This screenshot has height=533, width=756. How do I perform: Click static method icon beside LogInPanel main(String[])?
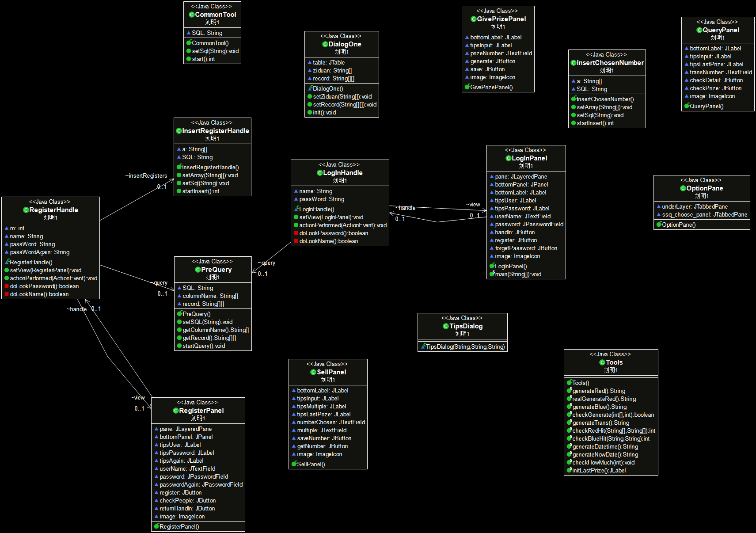[x=492, y=274]
